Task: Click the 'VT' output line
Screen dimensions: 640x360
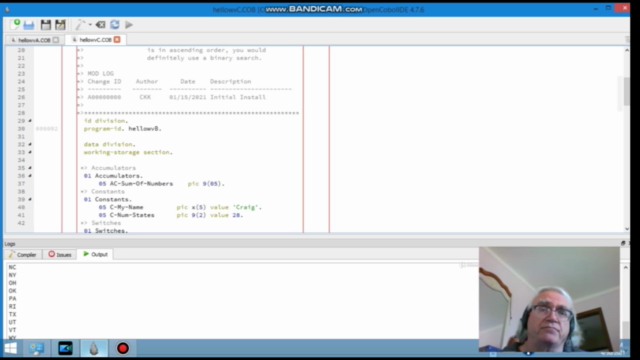Action: pos(12,330)
